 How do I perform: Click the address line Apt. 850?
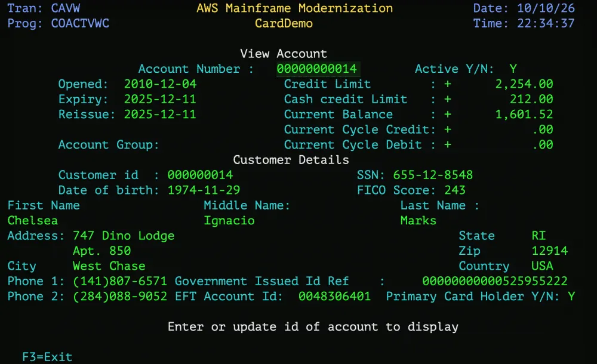coord(101,251)
